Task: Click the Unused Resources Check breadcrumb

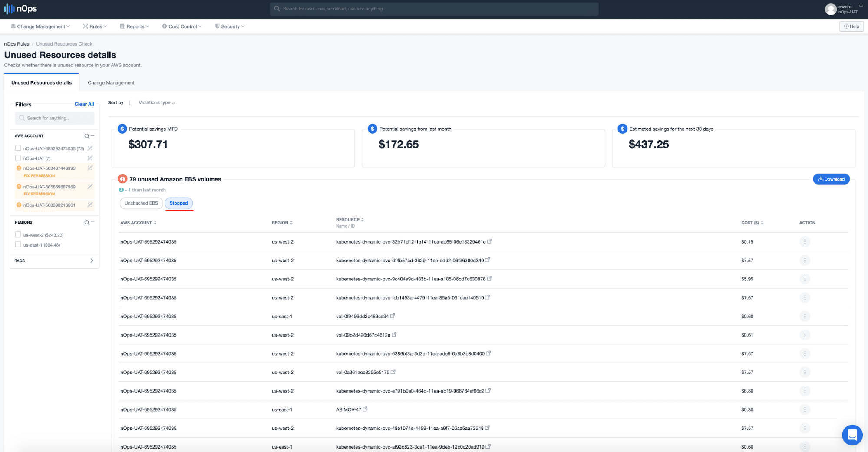Action: pyautogui.click(x=64, y=44)
